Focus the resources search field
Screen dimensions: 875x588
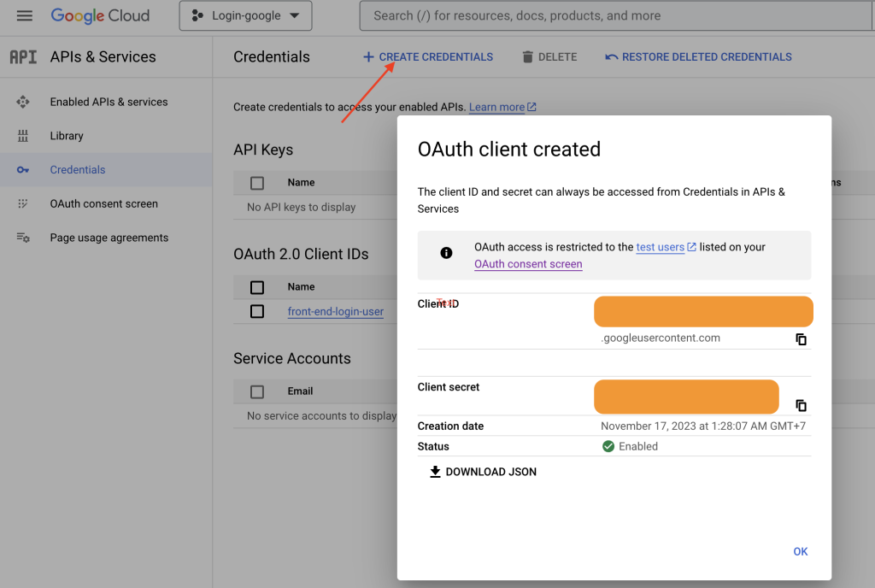[615, 15]
